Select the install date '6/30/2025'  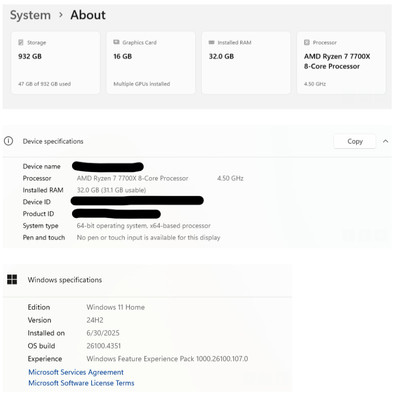(103, 333)
